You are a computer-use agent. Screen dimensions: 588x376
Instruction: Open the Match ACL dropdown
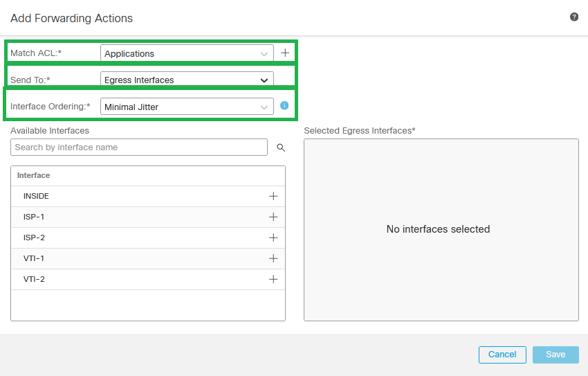point(187,53)
